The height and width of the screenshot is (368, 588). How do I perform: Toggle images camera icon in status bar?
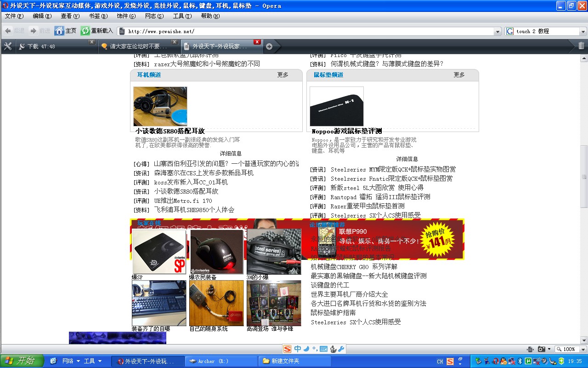pyautogui.click(x=542, y=349)
